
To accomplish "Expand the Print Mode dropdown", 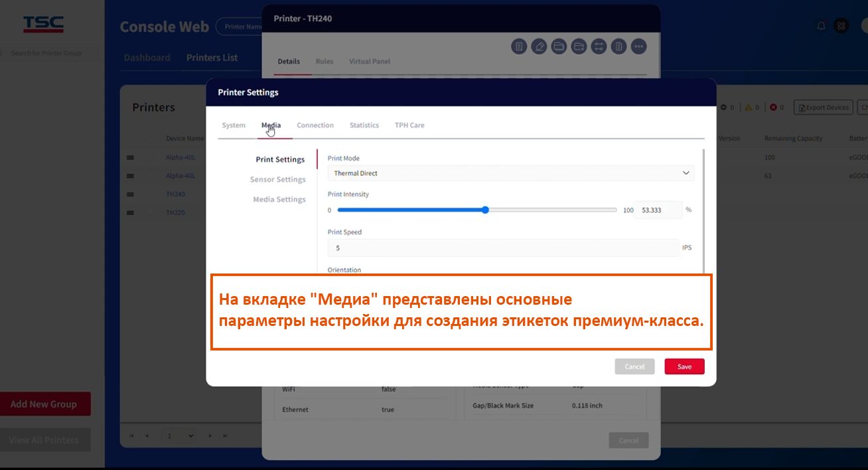I will [x=510, y=173].
